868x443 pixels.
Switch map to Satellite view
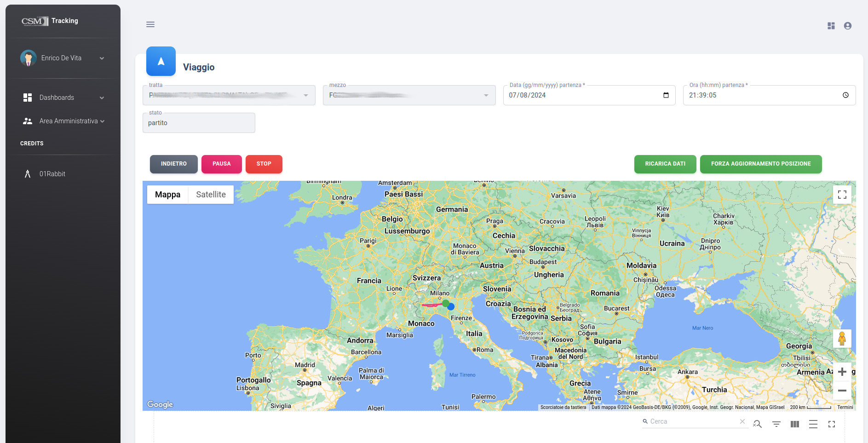[211, 195]
